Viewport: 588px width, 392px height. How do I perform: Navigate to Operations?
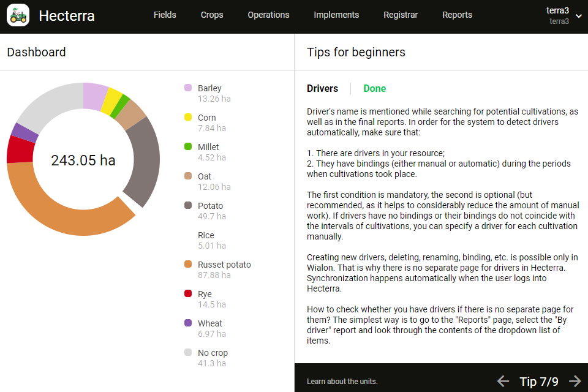pyautogui.click(x=268, y=15)
